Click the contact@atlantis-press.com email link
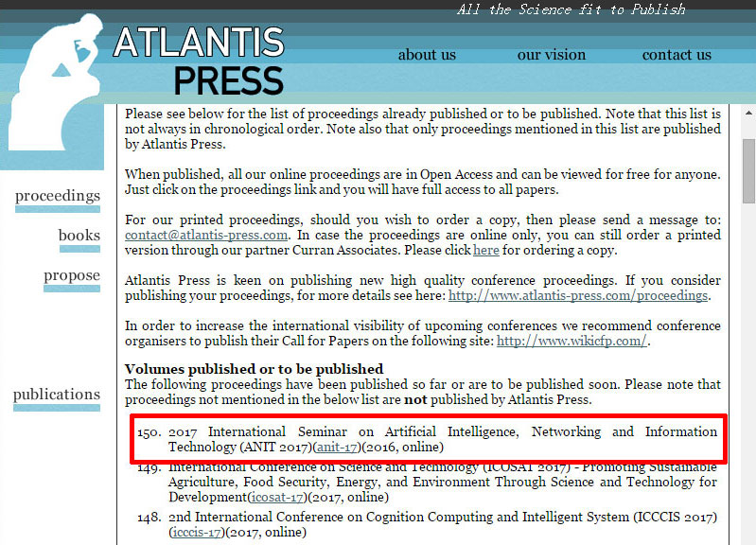This screenshot has height=545, width=756. point(206,235)
